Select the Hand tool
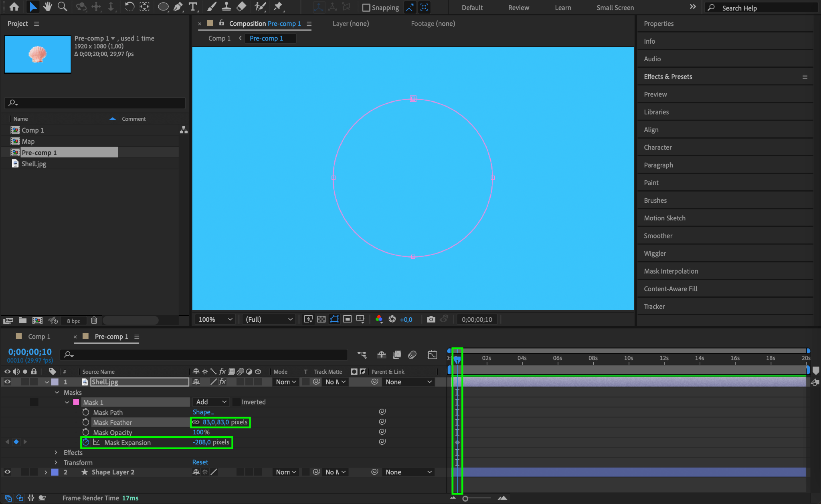The width and height of the screenshot is (821, 504). pyautogui.click(x=48, y=6)
